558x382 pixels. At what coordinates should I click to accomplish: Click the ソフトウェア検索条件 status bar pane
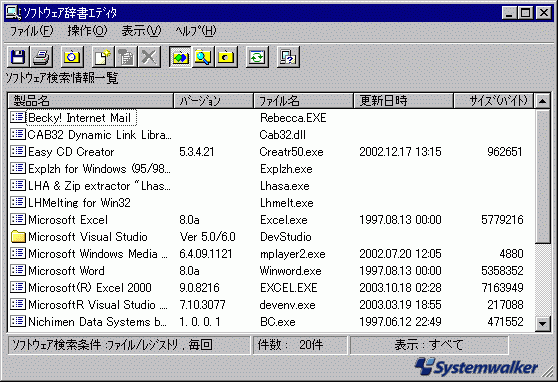pyautogui.click(x=129, y=345)
